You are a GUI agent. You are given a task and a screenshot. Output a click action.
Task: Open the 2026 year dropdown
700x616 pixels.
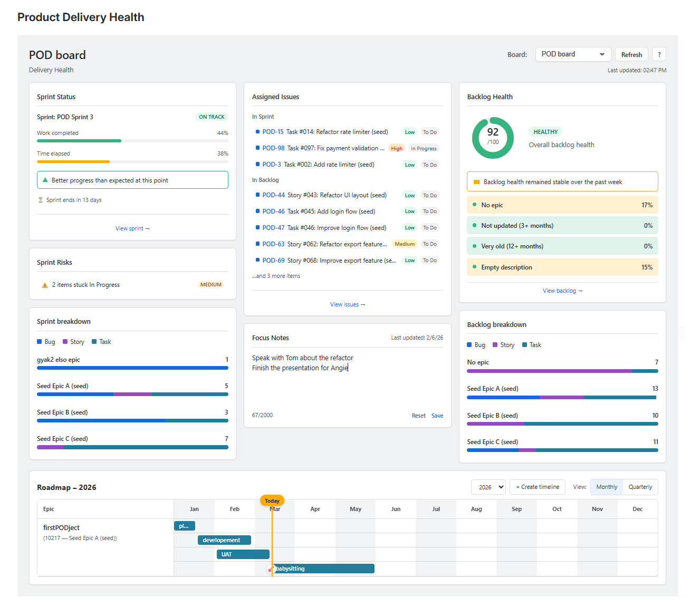(x=488, y=487)
